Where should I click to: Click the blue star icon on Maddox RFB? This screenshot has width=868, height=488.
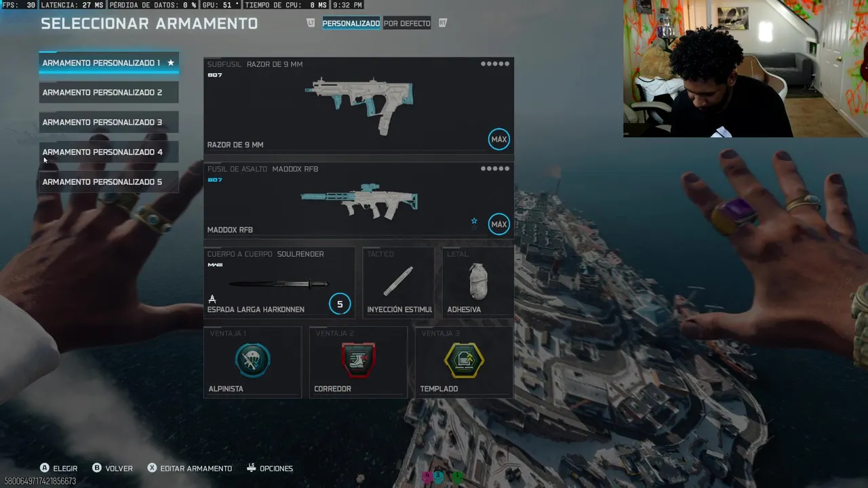(474, 222)
